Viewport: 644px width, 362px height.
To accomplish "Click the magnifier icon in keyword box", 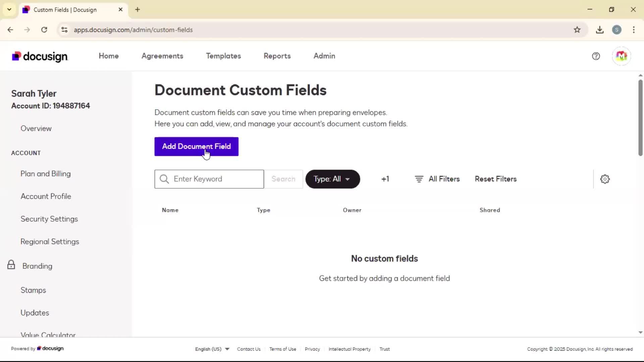I will click(164, 179).
